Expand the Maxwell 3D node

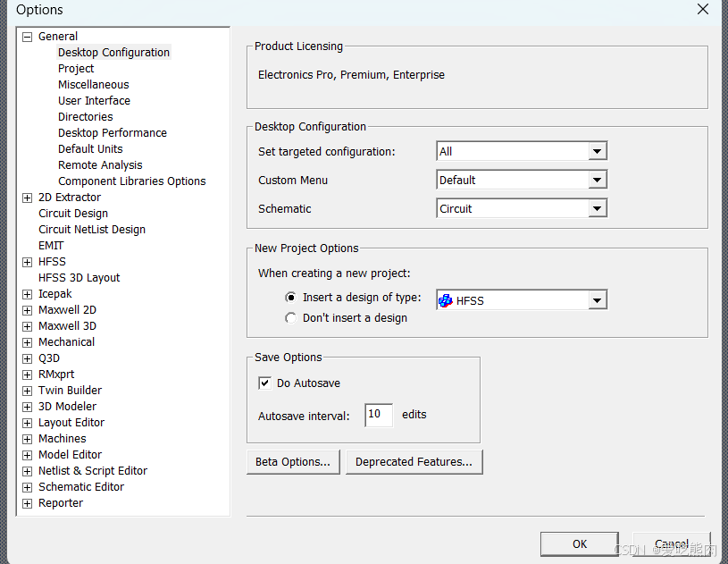(28, 326)
